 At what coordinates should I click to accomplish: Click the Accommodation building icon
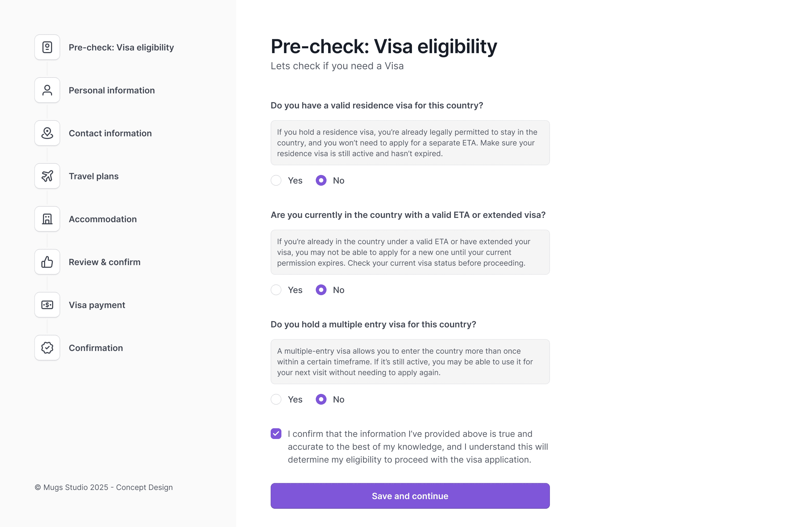pos(47,219)
